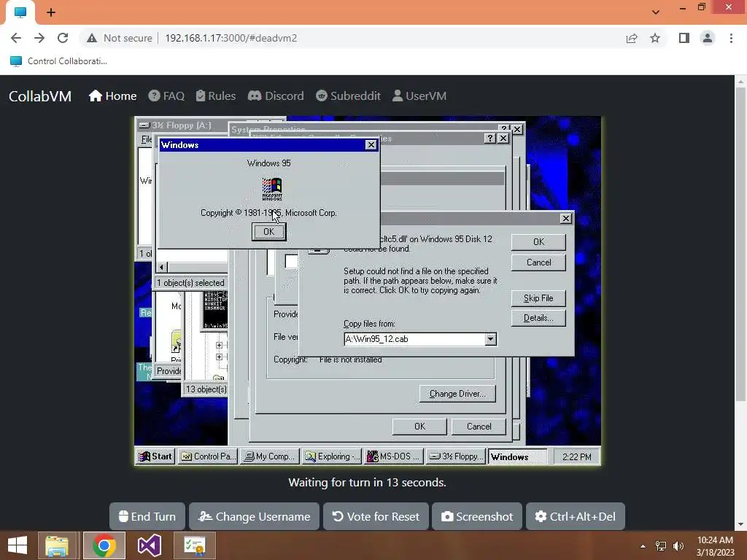Click the help question mark in System Properties
This screenshot has width=747, height=560.
pos(504,129)
